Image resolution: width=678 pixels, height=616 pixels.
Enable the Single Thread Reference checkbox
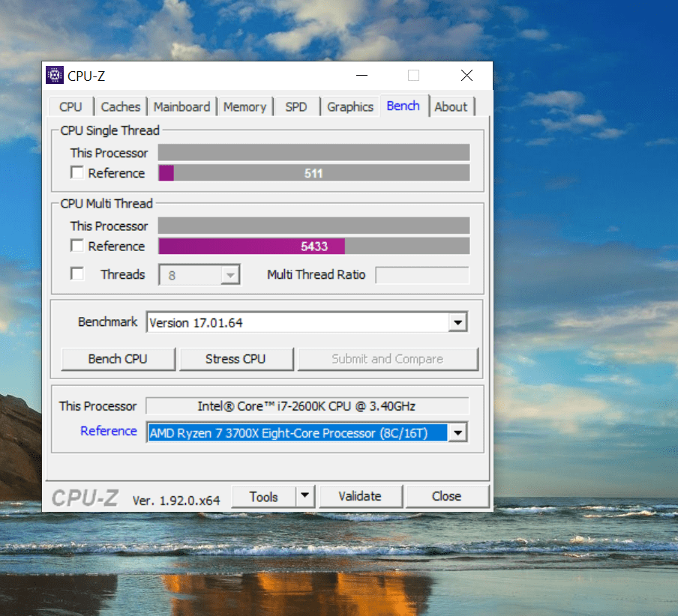(77, 173)
